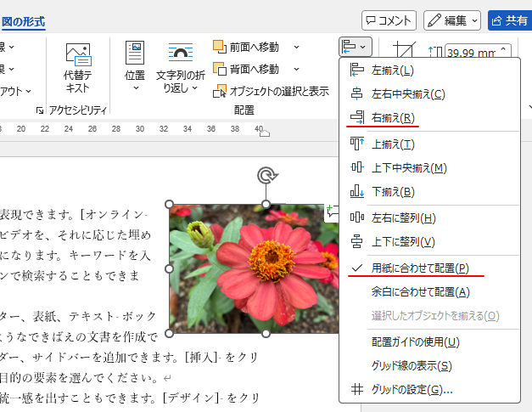Choose 下揃え(B) from align menu
The height and width of the screenshot is (412, 532).
(x=429, y=192)
